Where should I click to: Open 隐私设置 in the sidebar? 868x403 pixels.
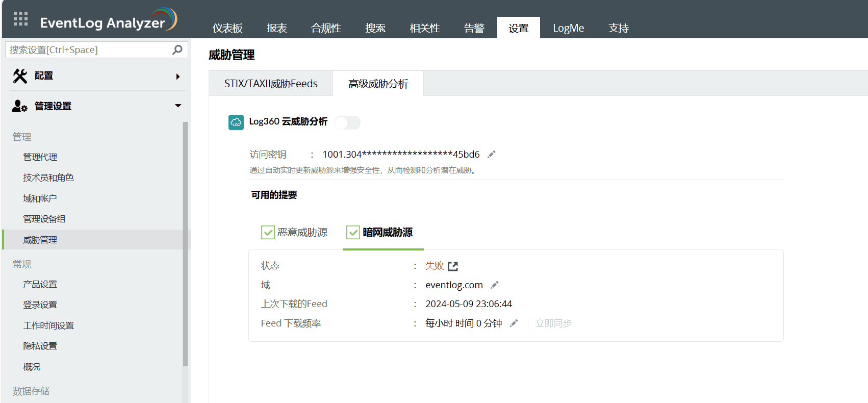(40, 346)
